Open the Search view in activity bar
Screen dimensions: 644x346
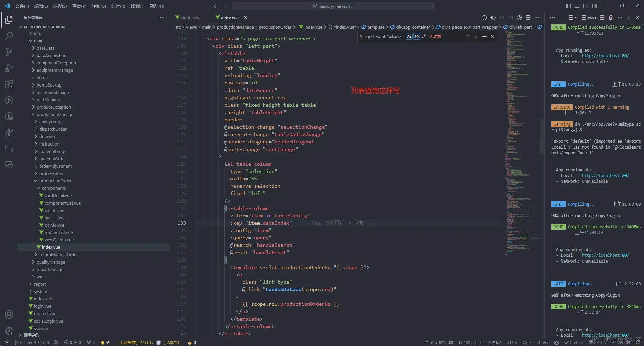click(9, 36)
